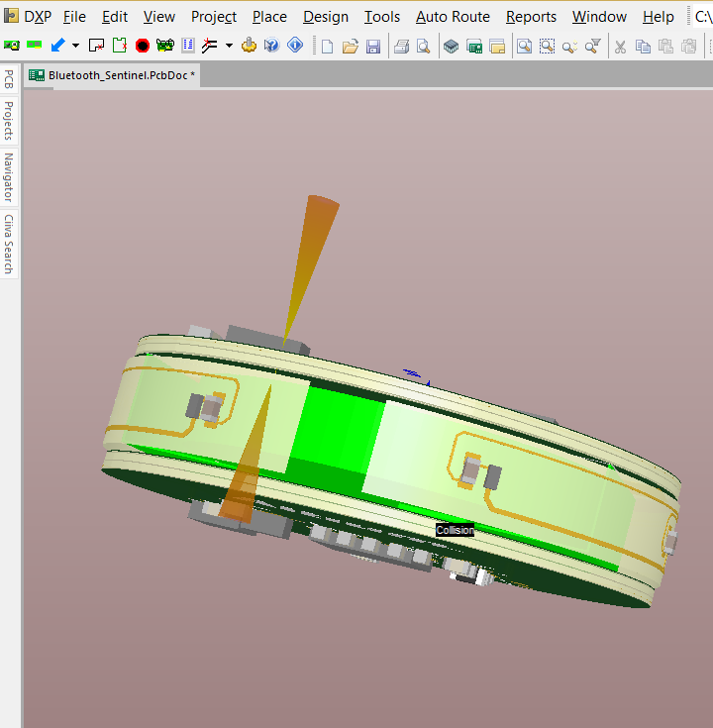Click the Print toolbar icon
This screenshot has width=713, height=728.
(x=401, y=47)
